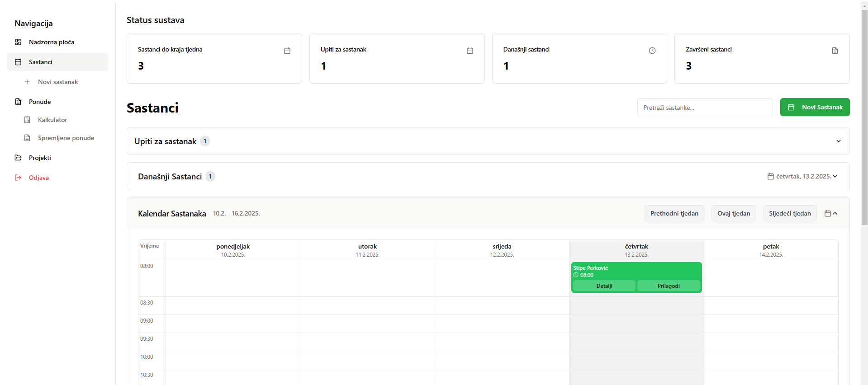Click the Današnji Sastanci count badge
This screenshot has height=385, width=868.
tap(210, 176)
